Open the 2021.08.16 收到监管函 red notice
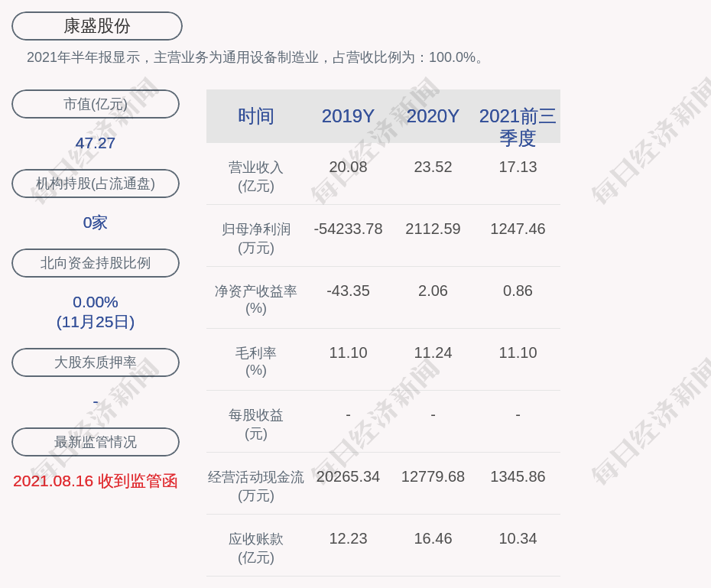 (x=96, y=481)
